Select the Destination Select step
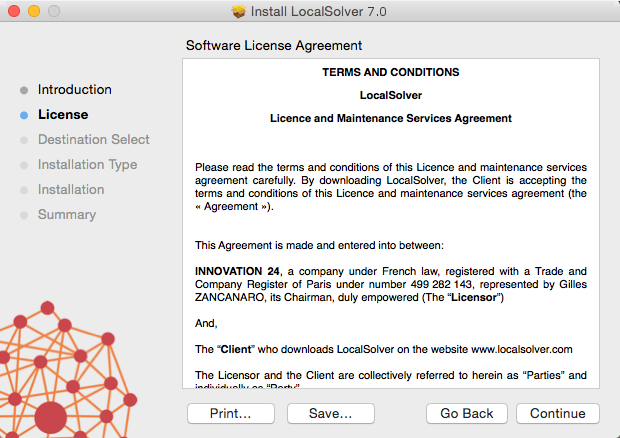Image resolution: width=620 pixels, height=438 pixels. [x=93, y=140]
